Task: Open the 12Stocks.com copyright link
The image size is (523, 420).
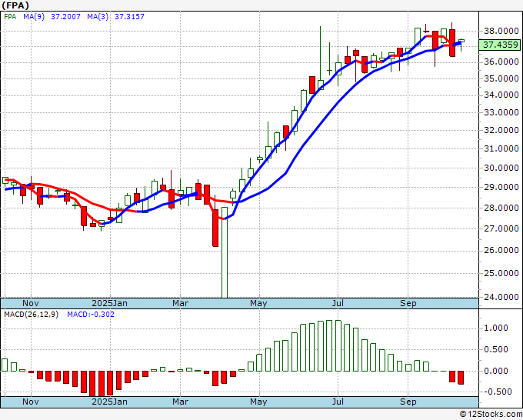Action: (491, 415)
